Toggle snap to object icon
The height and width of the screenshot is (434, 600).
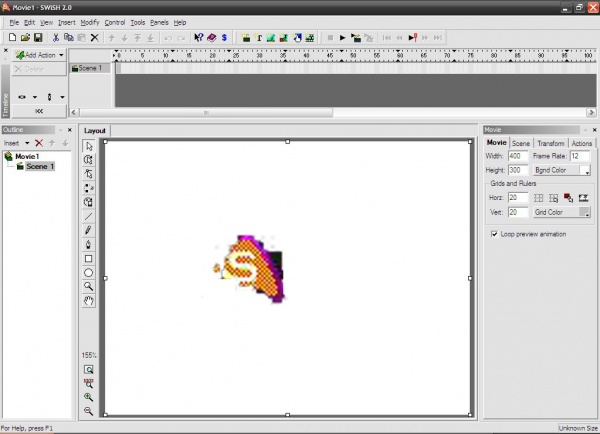pos(568,198)
